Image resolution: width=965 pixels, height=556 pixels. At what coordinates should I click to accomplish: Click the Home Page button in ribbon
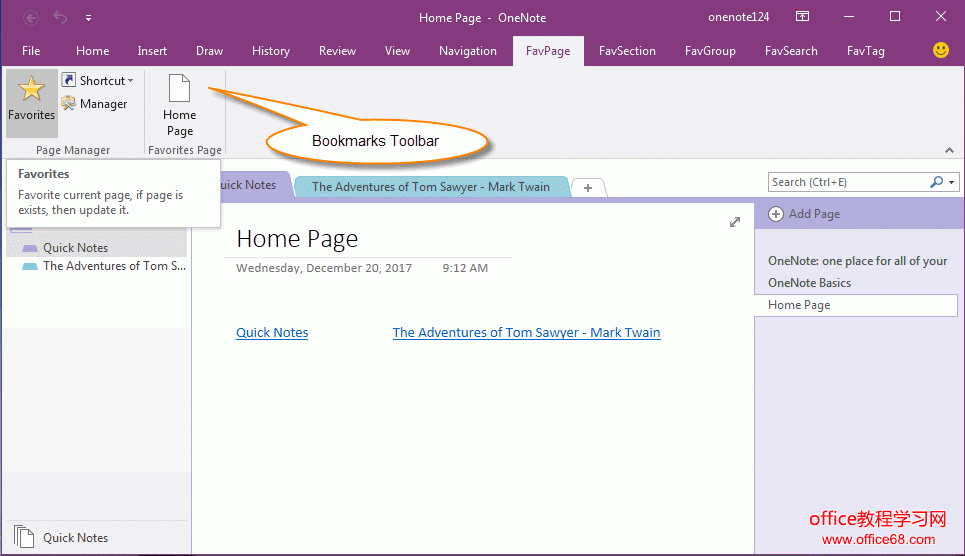click(180, 105)
